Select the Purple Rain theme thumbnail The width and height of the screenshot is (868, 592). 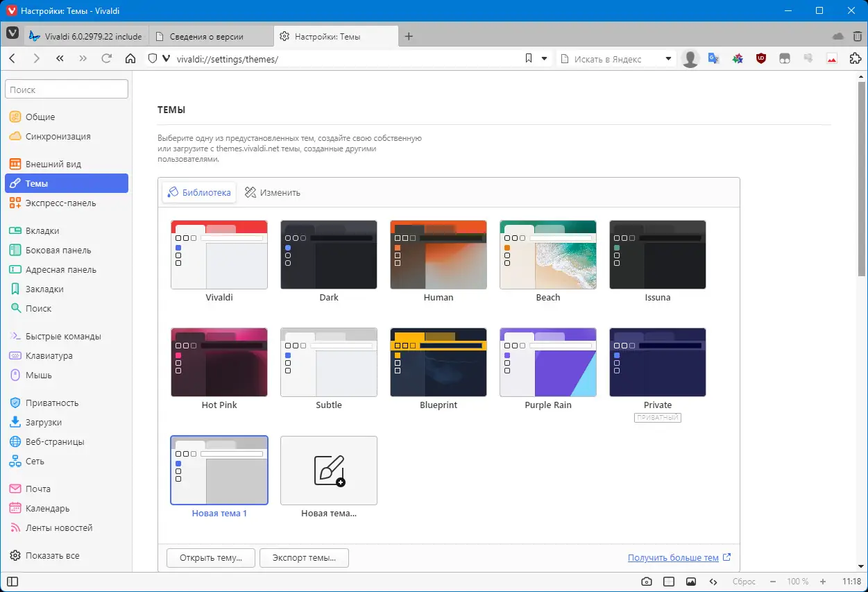click(548, 362)
